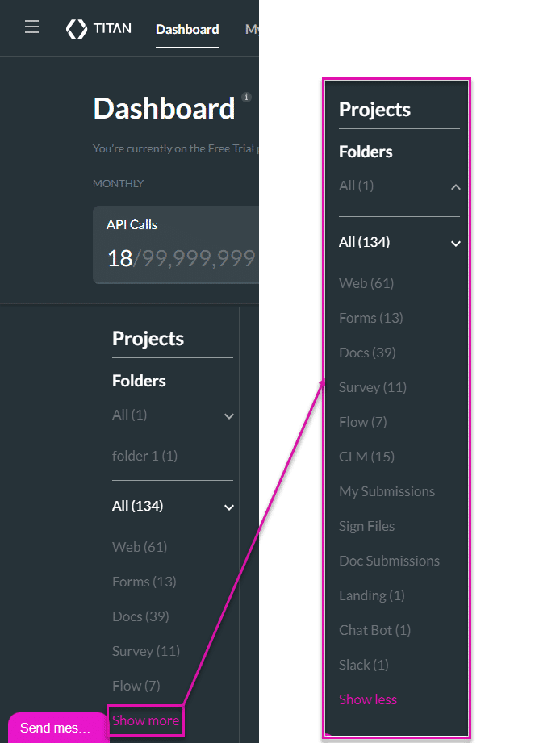Open the Send message chat button
Viewport: 560px width, 743px height.
[56, 728]
